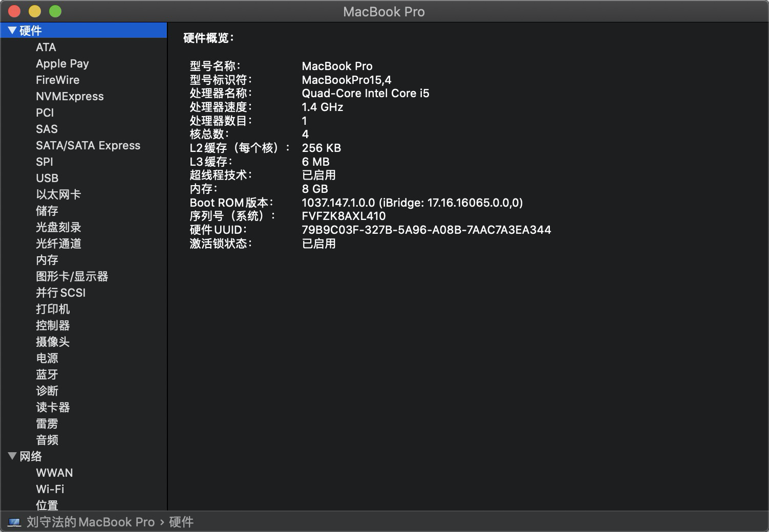Click the 型号名称 value MacBook Pro
Viewport: 769px width, 532px height.
[x=337, y=66]
